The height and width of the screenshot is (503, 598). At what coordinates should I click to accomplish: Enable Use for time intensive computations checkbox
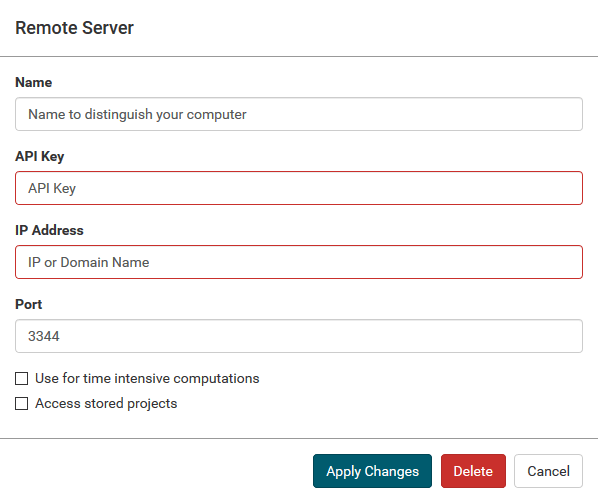[x=21, y=379]
